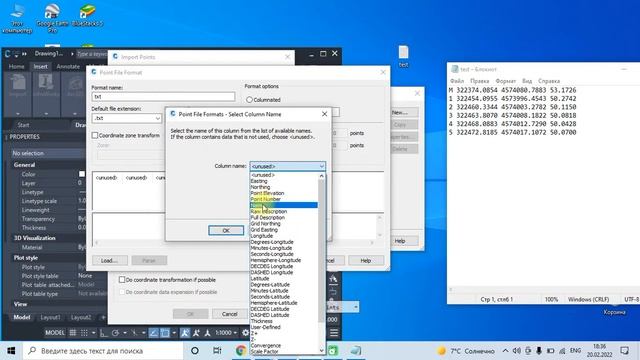Switch to the Layout2 tab
The height and width of the screenshot is (360, 640).
coord(81,317)
